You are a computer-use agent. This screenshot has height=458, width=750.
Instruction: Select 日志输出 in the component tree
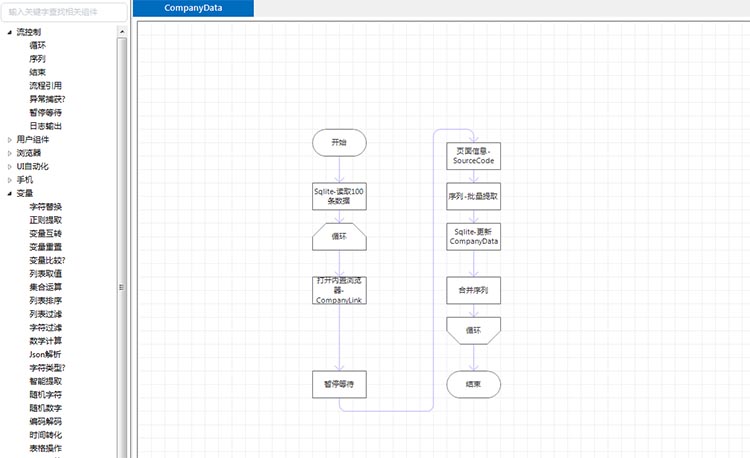point(45,126)
